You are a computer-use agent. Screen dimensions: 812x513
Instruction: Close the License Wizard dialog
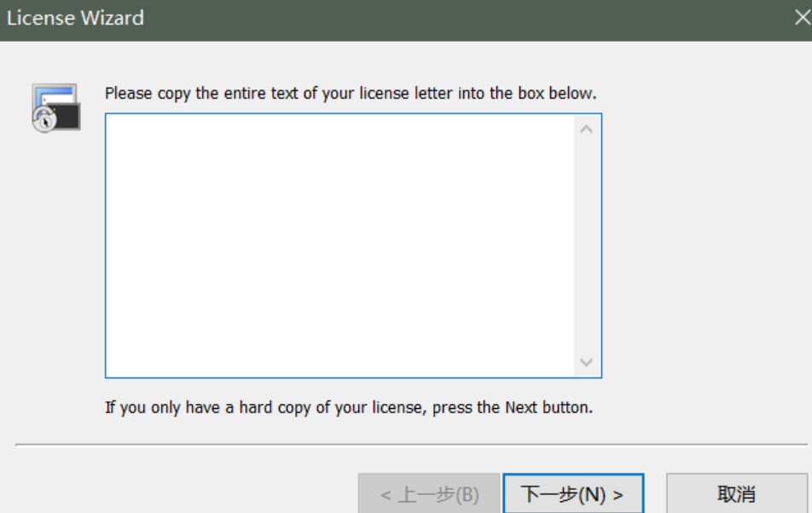click(x=802, y=18)
